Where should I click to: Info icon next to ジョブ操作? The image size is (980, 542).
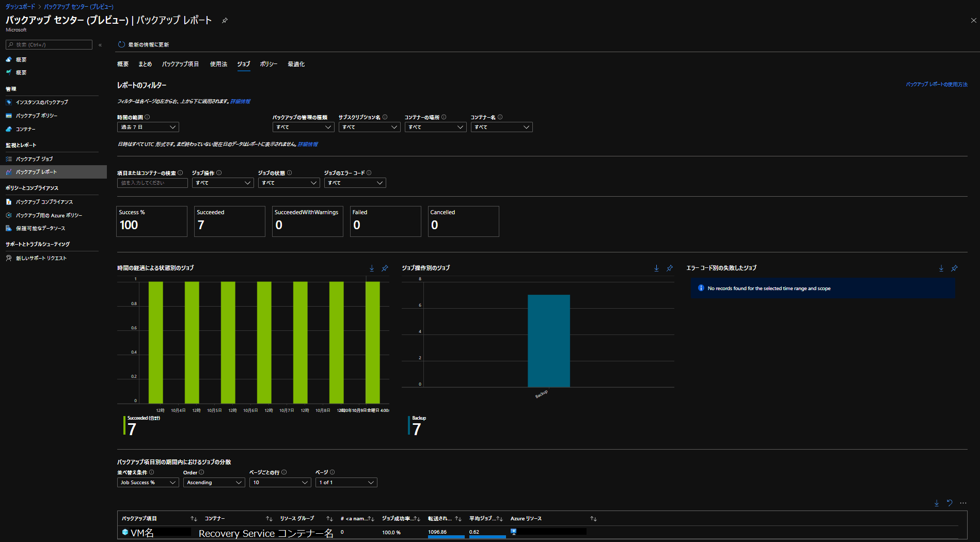219,173
